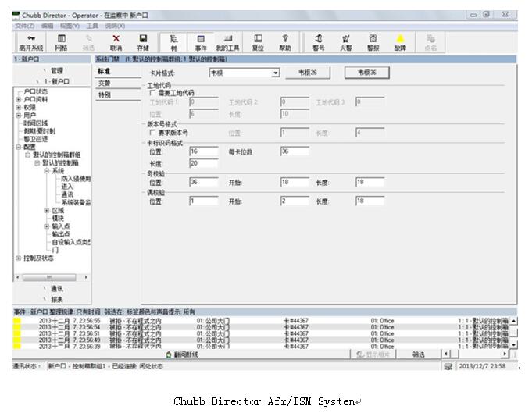The height and width of the screenshot is (413, 532).
Task: Click the 筛选 button below event list
Action: 419,354
